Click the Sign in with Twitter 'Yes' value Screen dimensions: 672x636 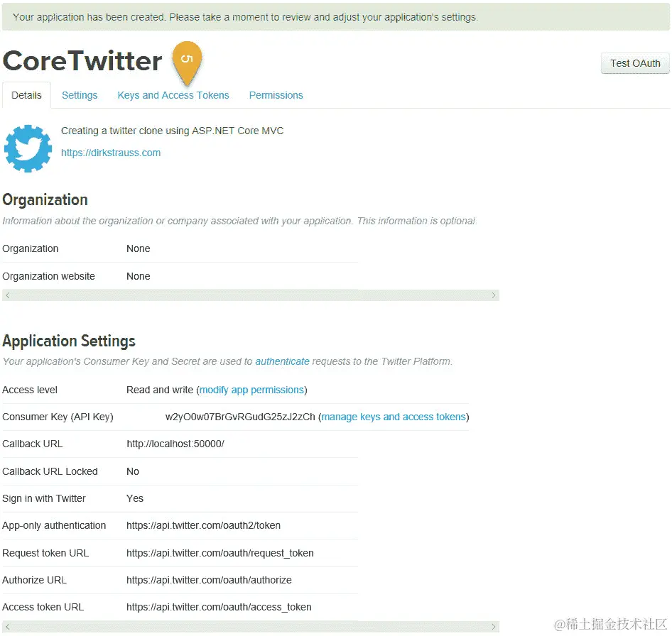pos(135,498)
